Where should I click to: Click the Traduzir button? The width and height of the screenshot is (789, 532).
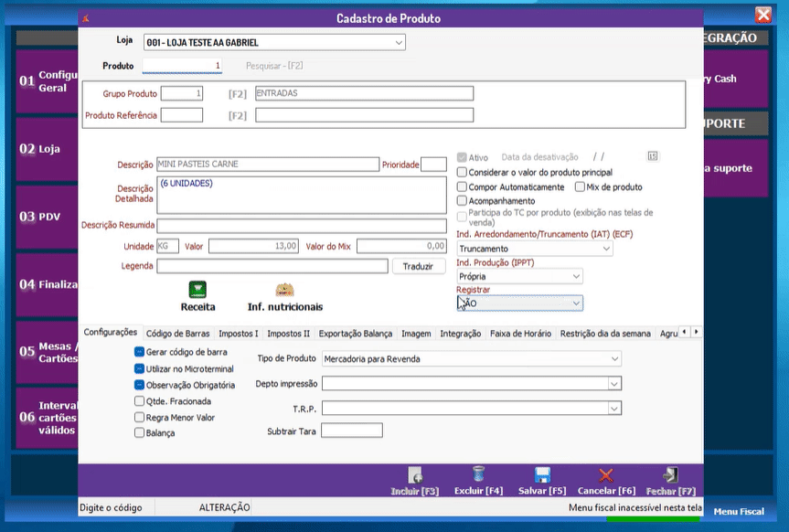pos(418,266)
